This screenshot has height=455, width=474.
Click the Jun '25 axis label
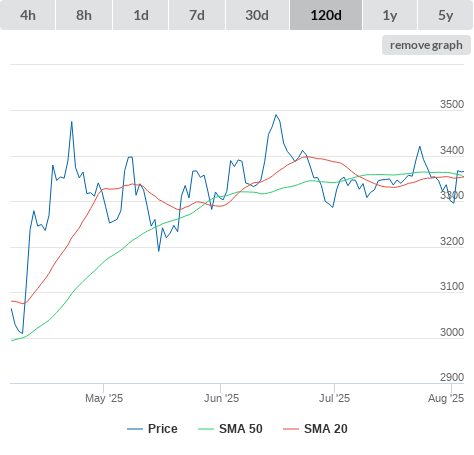(221, 398)
